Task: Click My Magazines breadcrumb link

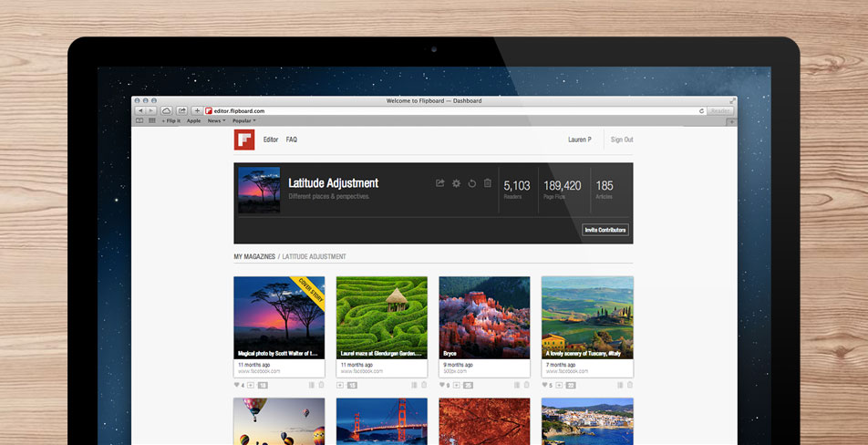Action: [254, 257]
